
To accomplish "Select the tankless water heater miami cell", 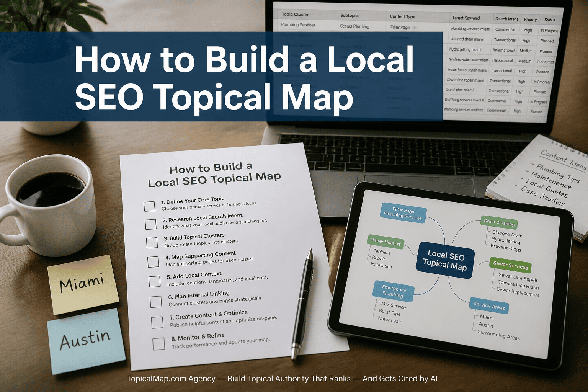I will [468, 60].
